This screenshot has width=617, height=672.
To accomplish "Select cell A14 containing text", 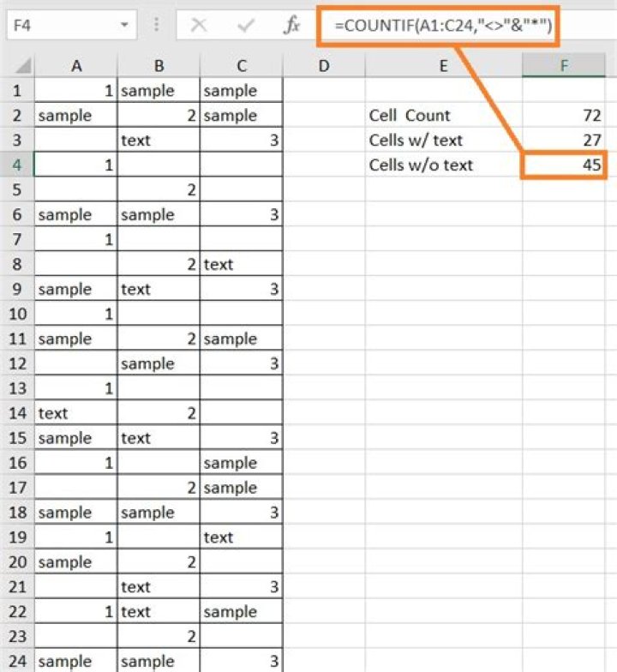I will click(75, 413).
